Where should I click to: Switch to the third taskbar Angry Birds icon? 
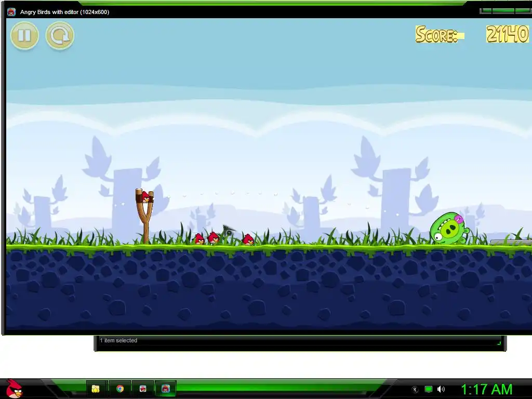143,389
